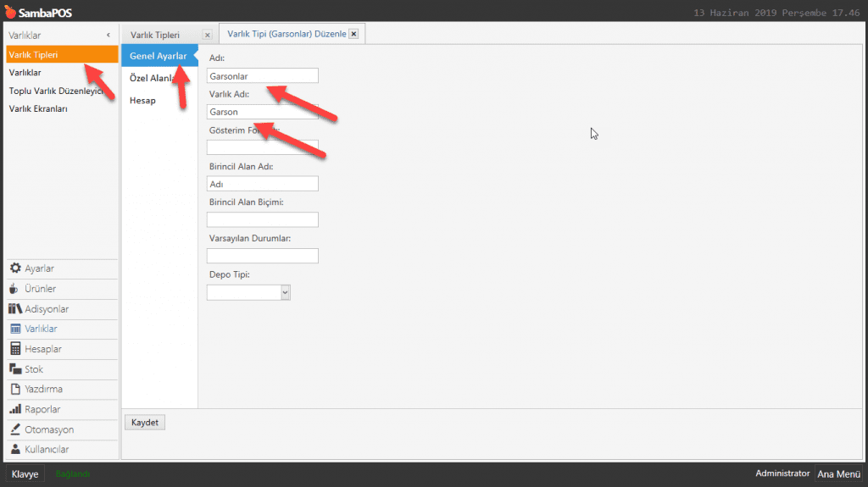Collapse the Varlıklar side panel chevron
Viewport: 868px width, 487px height.
108,35
